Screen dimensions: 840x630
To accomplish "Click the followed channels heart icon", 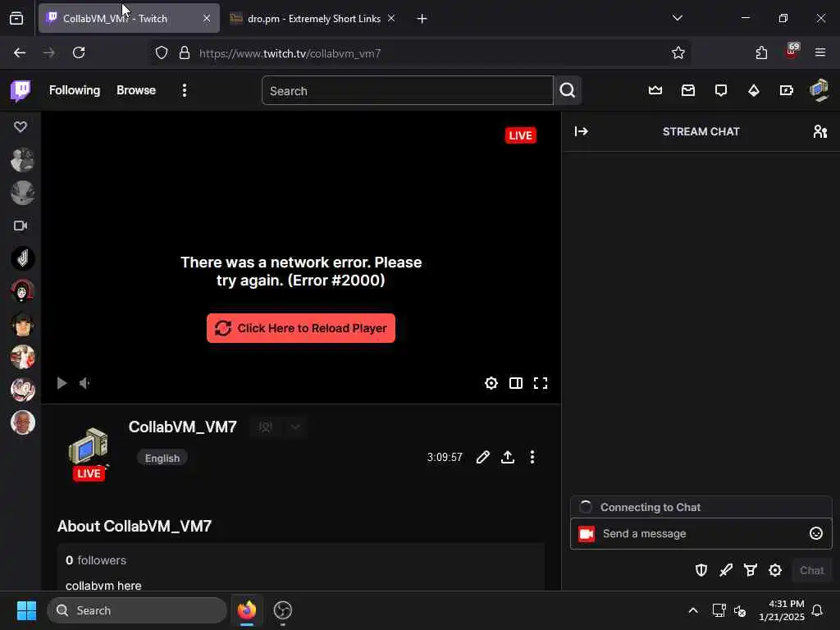I will (21, 126).
